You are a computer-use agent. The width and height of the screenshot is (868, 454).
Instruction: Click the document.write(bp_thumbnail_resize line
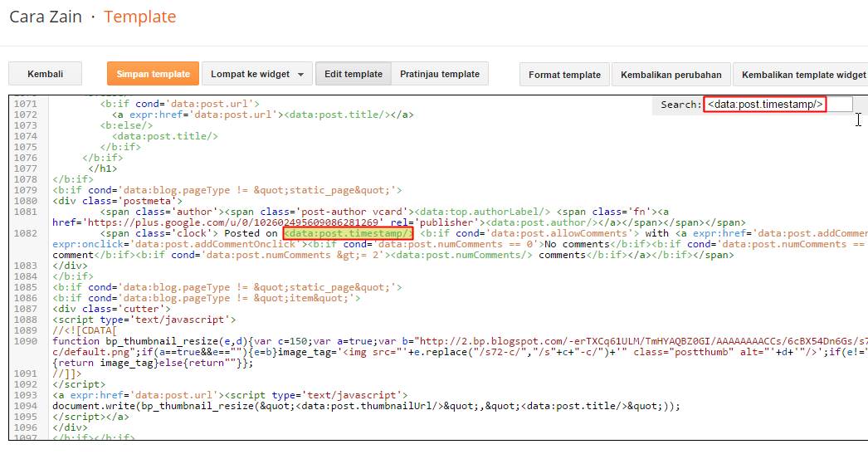click(366, 406)
